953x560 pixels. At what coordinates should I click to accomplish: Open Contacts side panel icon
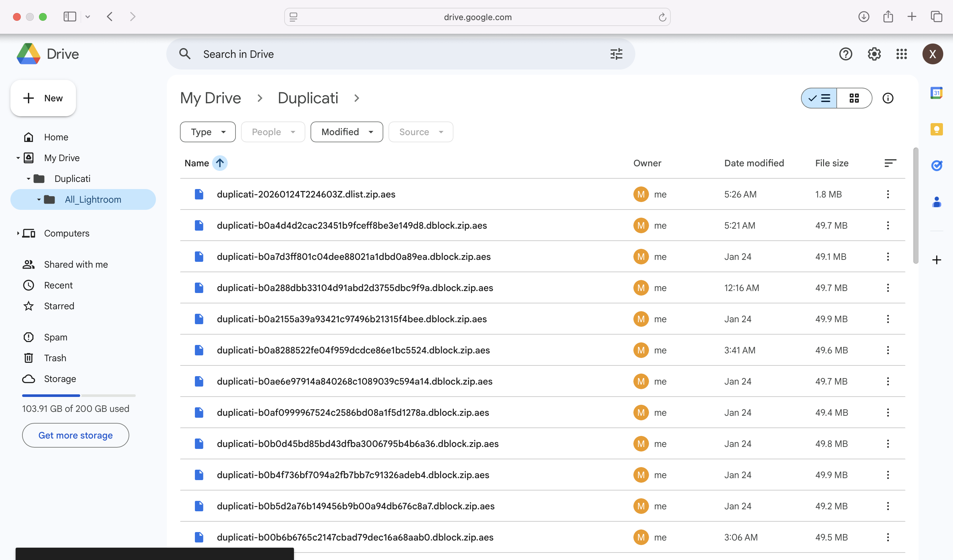pos(936,202)
